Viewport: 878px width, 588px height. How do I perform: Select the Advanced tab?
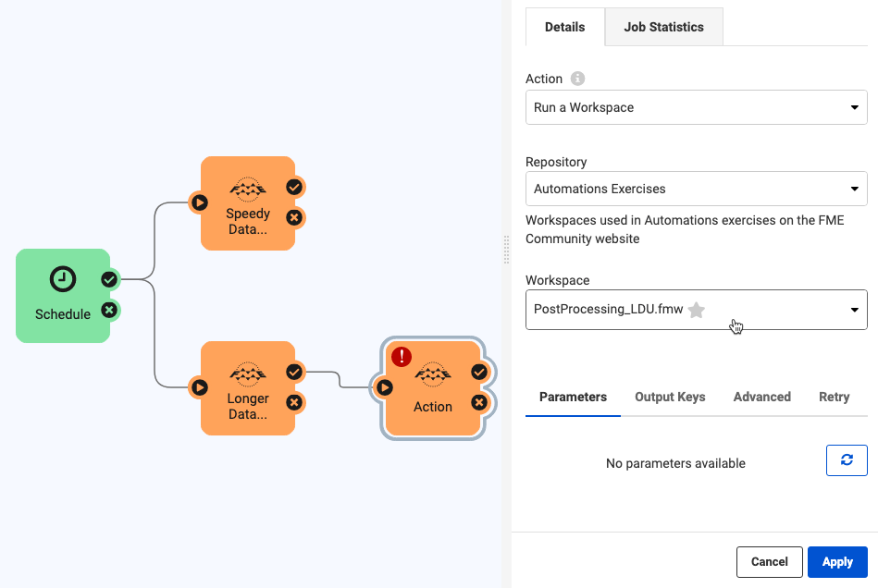click(761, 397)
